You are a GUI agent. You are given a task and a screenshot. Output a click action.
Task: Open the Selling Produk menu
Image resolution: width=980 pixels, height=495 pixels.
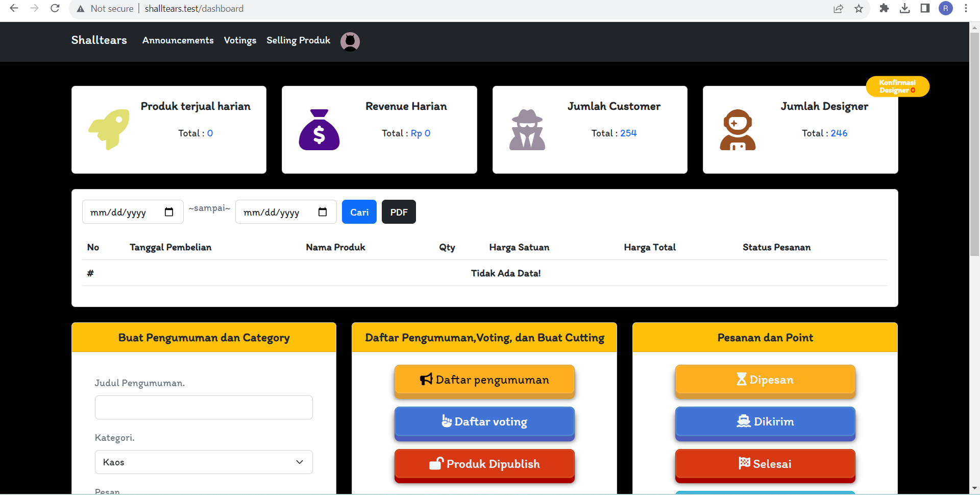click(298, 40)
